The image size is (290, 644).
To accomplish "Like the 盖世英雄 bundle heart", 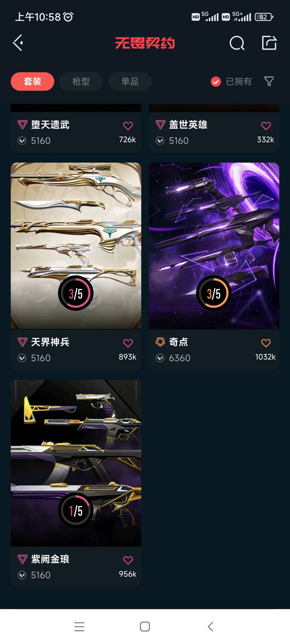I will [266, 126].
